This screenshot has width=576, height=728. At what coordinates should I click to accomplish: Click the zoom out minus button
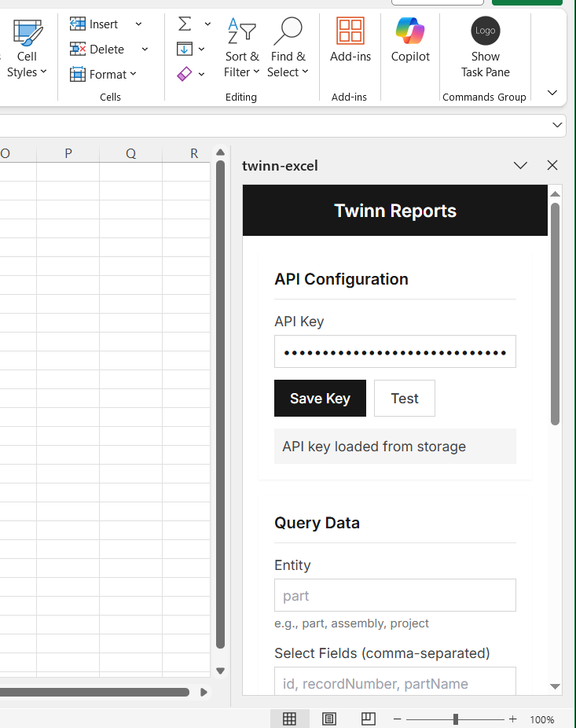click(x=398, y=719)
